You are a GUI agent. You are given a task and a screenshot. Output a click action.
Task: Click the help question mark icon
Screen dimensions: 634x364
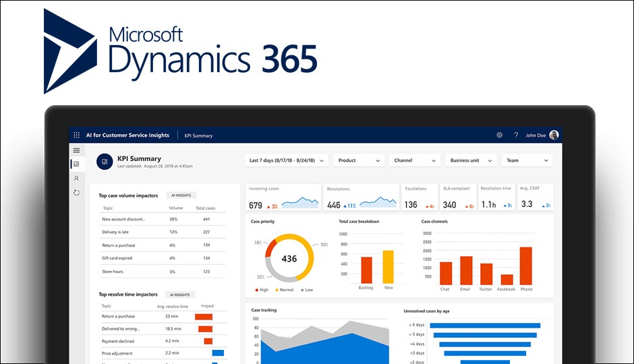516,135
